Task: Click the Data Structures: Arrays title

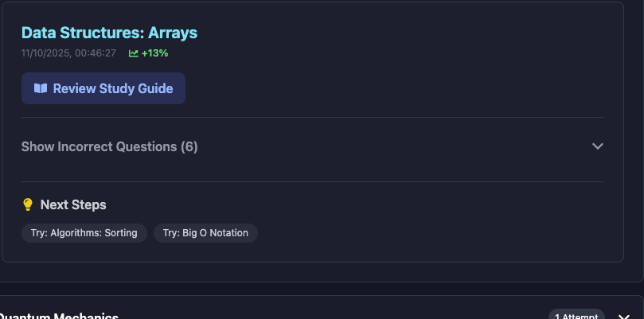Action: click(109, 33)
